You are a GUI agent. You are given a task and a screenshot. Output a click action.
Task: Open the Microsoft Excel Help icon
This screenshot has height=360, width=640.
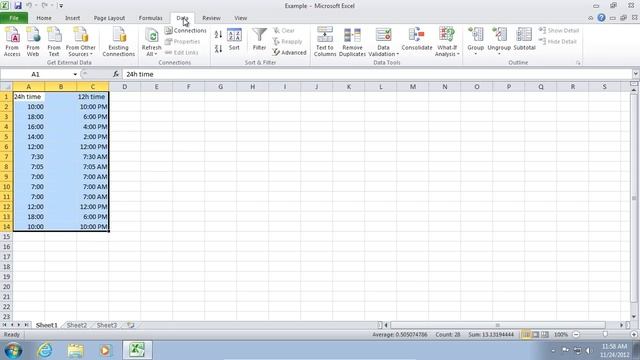(601, 18)
